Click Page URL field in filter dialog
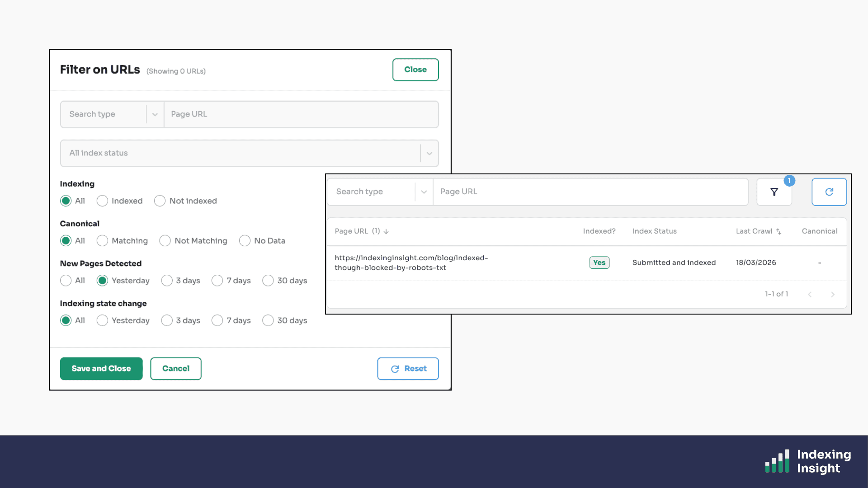This screenshot has height=488, width=868. 301,114
